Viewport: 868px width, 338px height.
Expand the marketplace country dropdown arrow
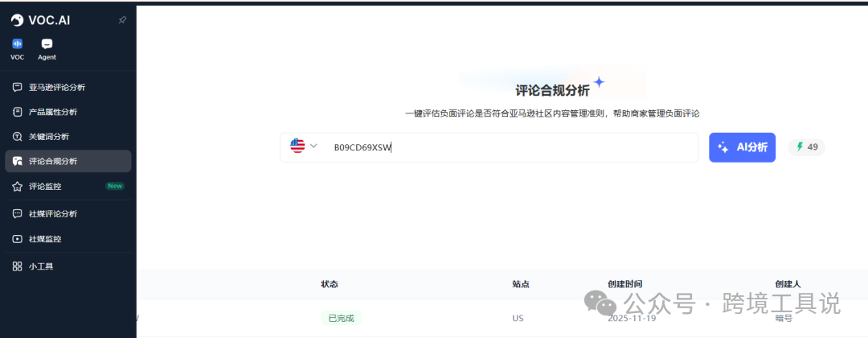click(314, 146)
